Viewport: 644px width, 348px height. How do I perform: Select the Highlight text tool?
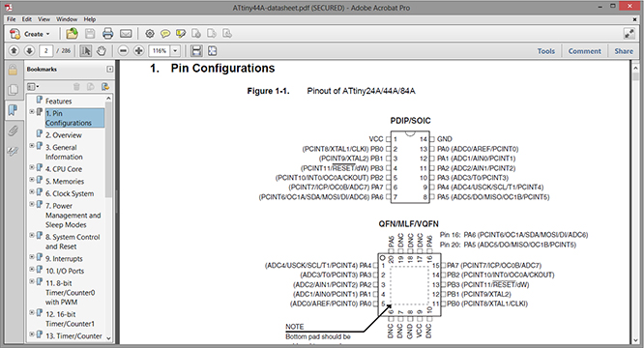(x=181, y=34)
